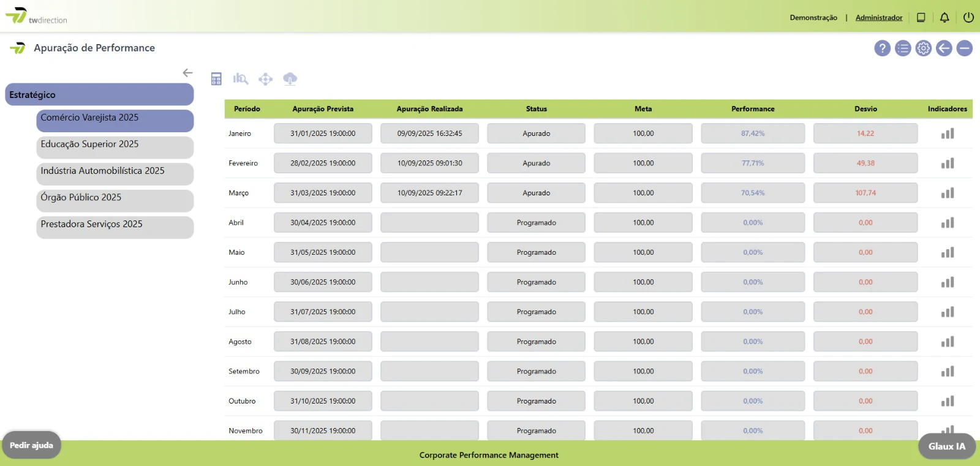Click the 14,22 deviation value

(x=865, y=133)
